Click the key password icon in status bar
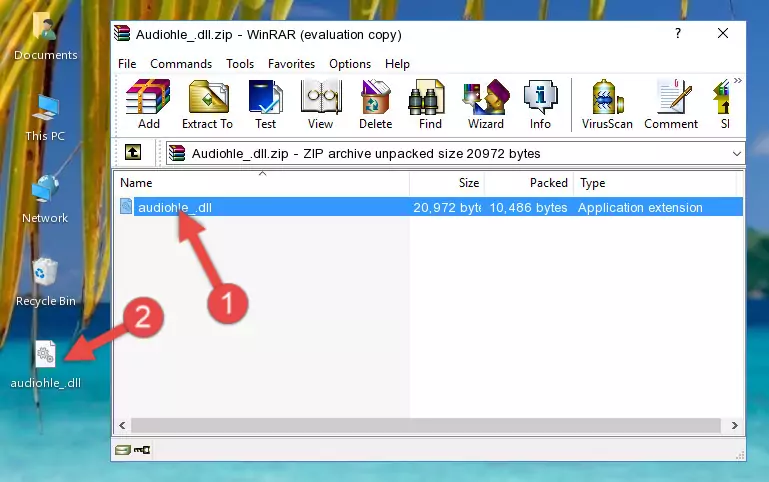Image resolution: width=769 pixels, height=482 pixels. pos(142,449)
